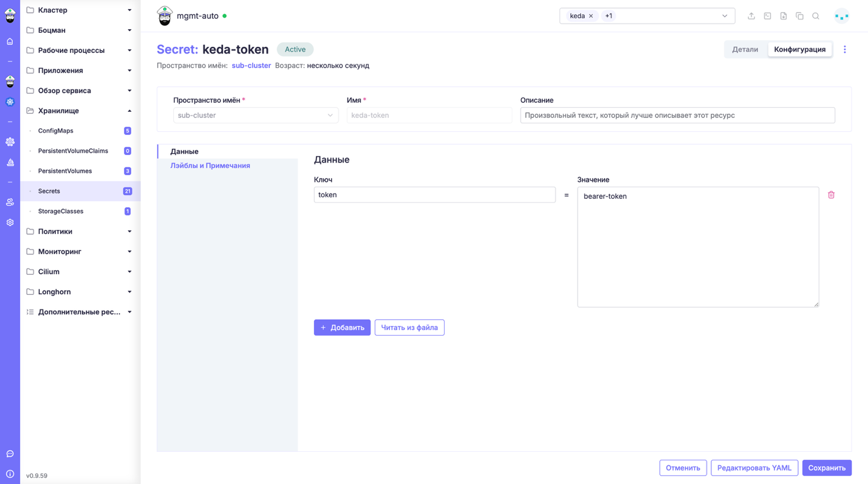Open the gear settings icon in the left rail
This screenshot has height=484, width=868.
tap(10, 223)
